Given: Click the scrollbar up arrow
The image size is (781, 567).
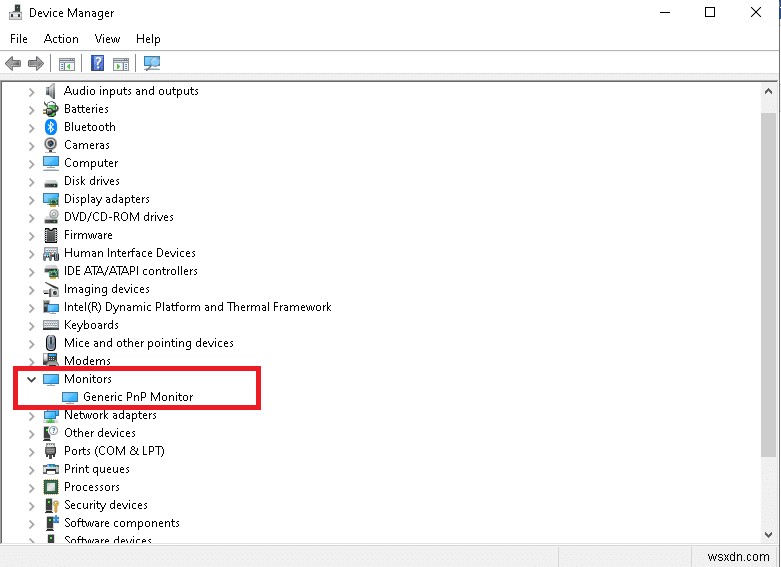Looking at the screenshot, I should 768,91.
